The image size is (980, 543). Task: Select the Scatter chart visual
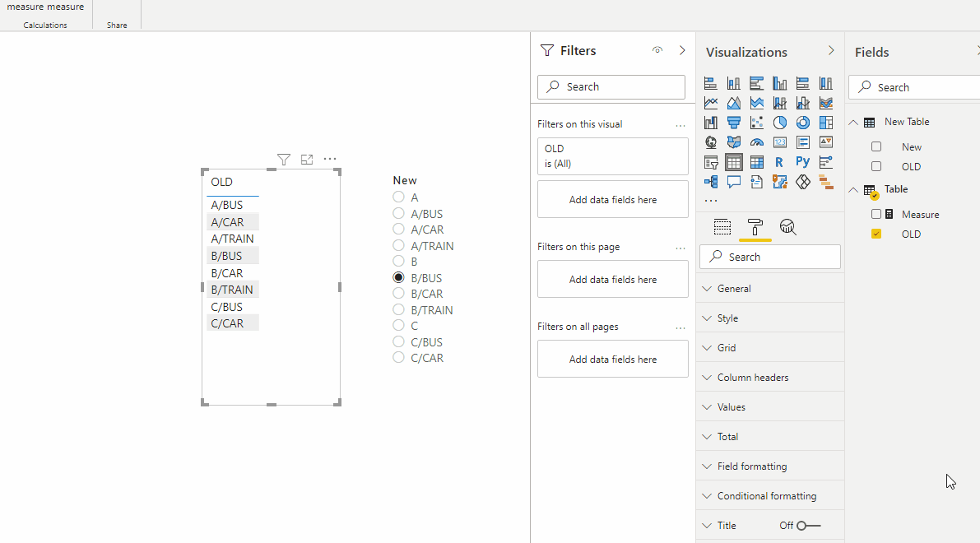point(757,123)
